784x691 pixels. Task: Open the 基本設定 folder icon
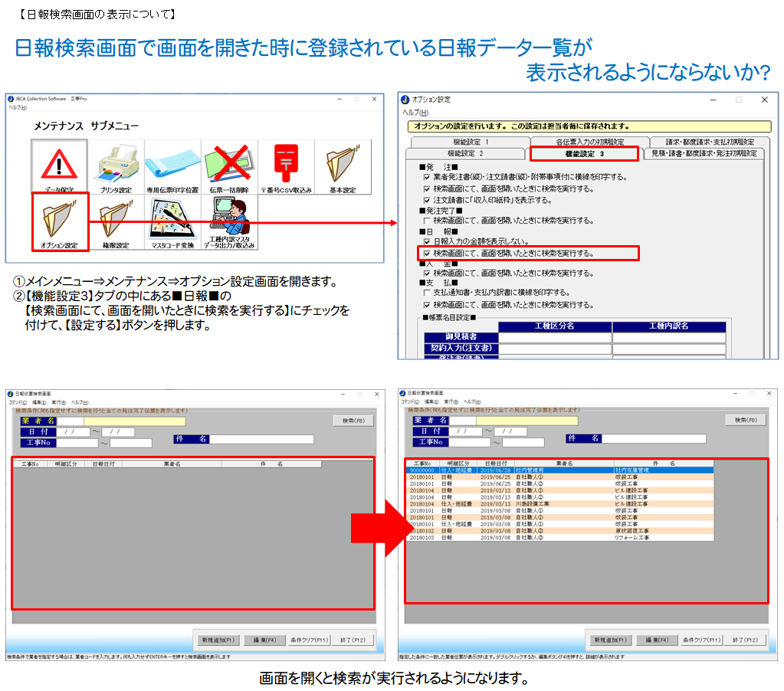[343, 165]
